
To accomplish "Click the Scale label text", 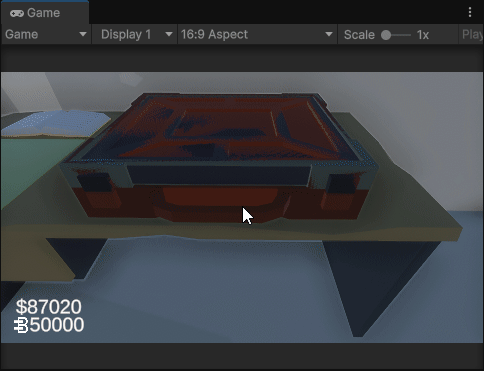I will tap(359, 35).
